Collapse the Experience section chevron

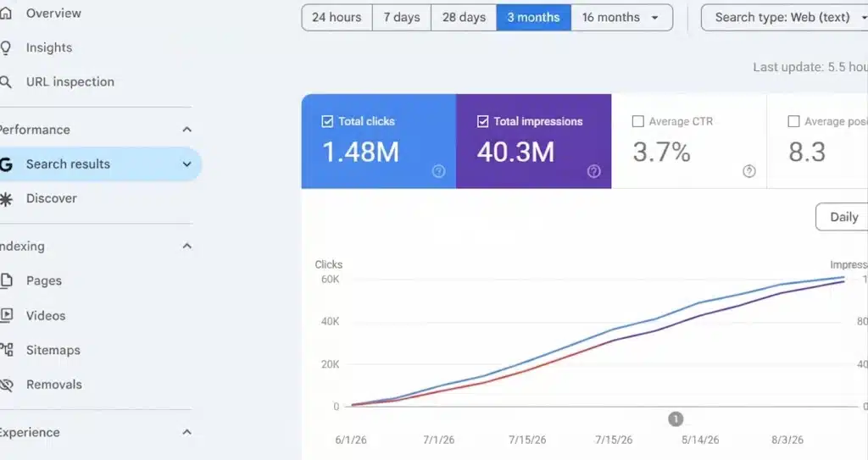tap(187, 432)
